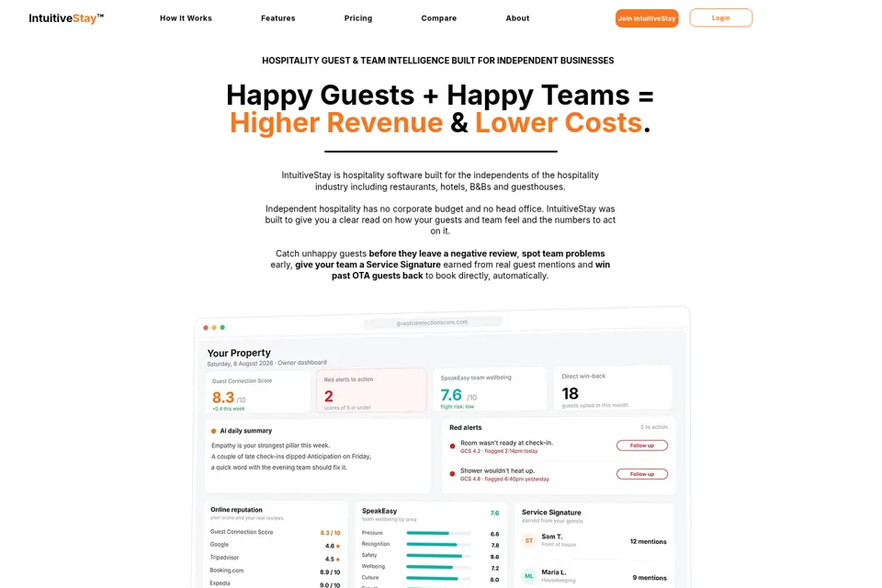Click the '9 mentions' value for Maria L.
Image resolution: width=882 pixels, height=588 pixels.
(650, 578)
